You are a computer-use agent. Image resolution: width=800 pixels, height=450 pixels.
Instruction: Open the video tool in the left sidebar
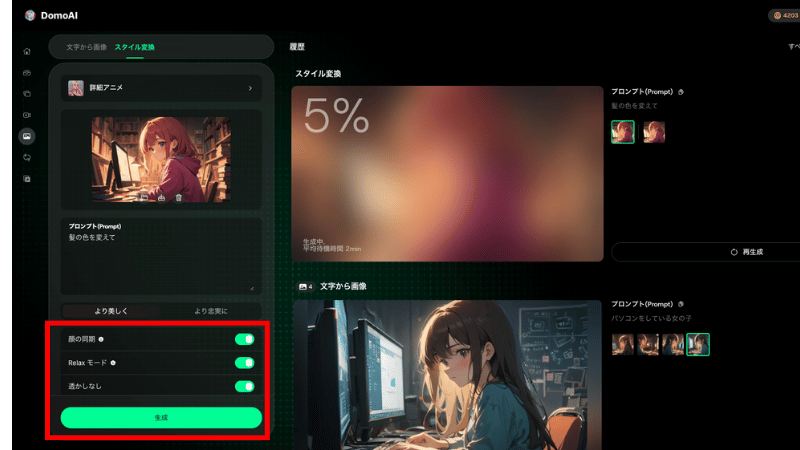pyautogui.click(x=27, y=115)
